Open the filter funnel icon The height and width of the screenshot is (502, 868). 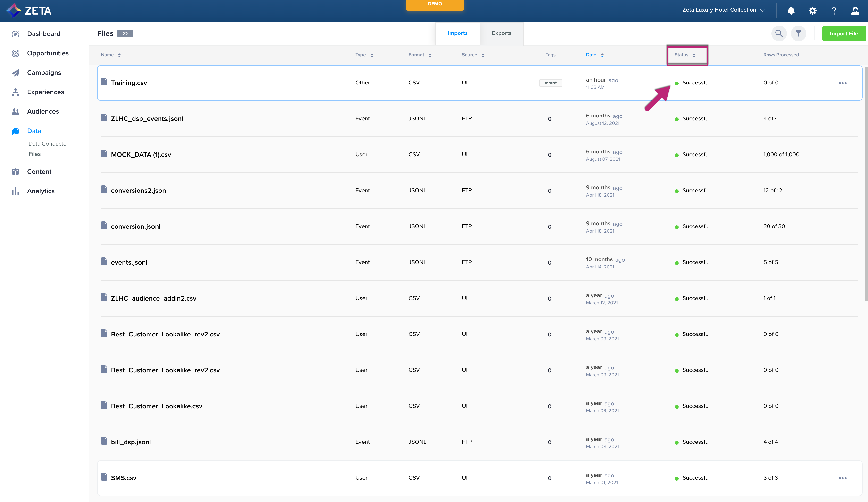click(x=798, y=33)
